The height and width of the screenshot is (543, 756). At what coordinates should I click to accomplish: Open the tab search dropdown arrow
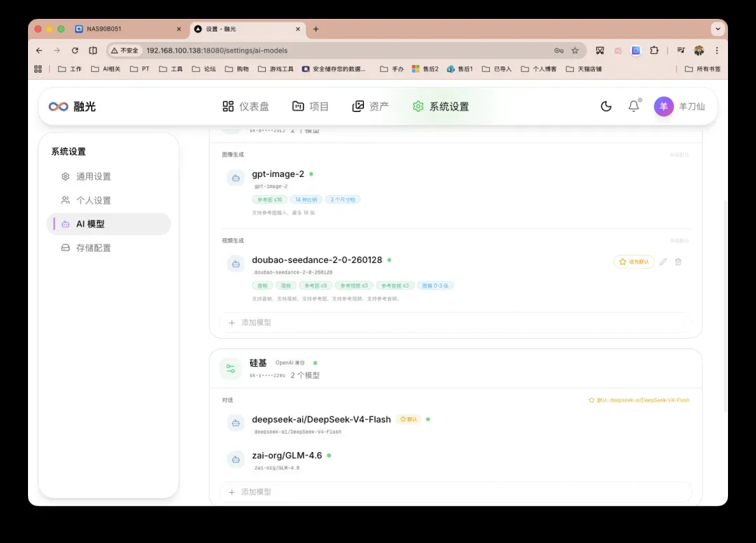(718, 29)
